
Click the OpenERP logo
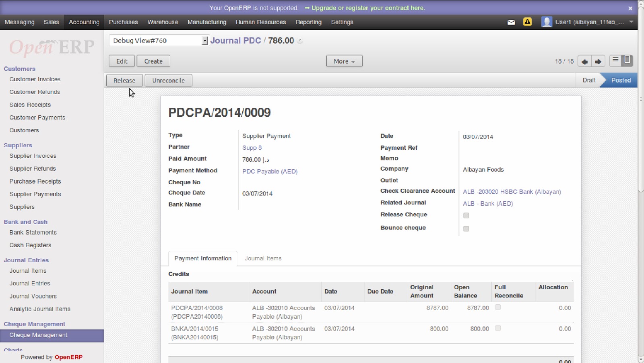pyautogui.click(x=52, y=47)
